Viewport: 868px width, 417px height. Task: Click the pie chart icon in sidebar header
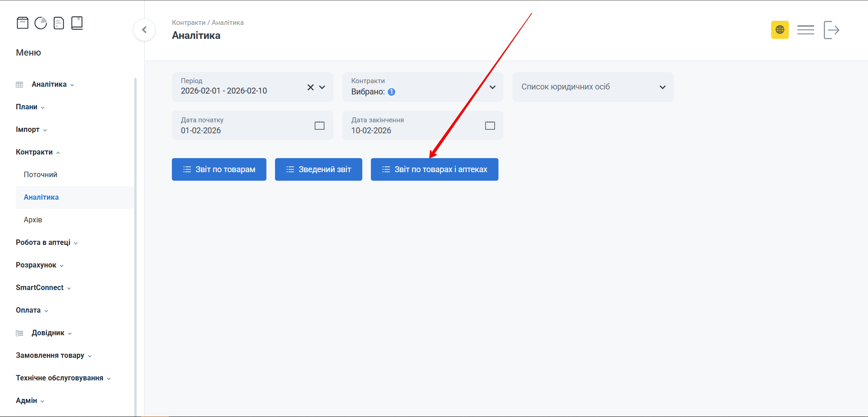[41, 23]
